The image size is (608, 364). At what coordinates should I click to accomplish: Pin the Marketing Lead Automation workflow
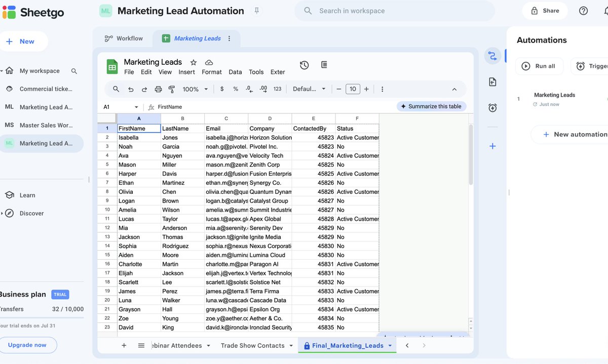click(x=256, y=11)
